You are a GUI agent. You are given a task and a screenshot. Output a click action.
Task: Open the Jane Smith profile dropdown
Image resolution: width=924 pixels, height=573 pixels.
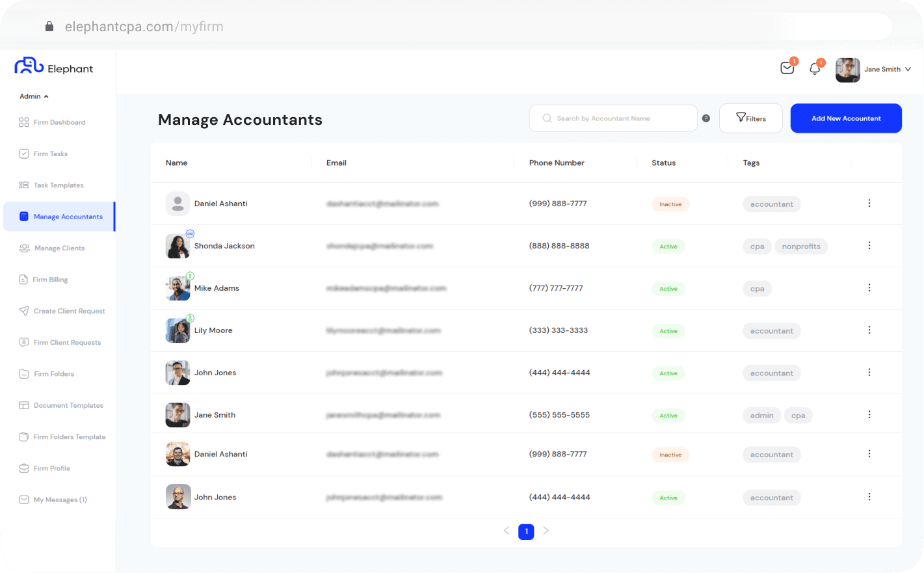[888, 69]
